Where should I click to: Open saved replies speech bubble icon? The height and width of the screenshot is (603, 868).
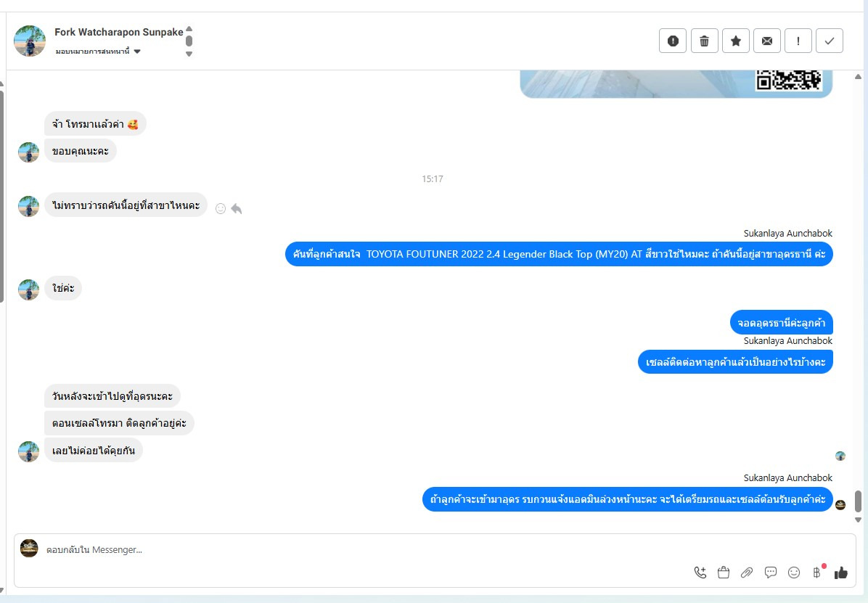click(x=771, y=573)
